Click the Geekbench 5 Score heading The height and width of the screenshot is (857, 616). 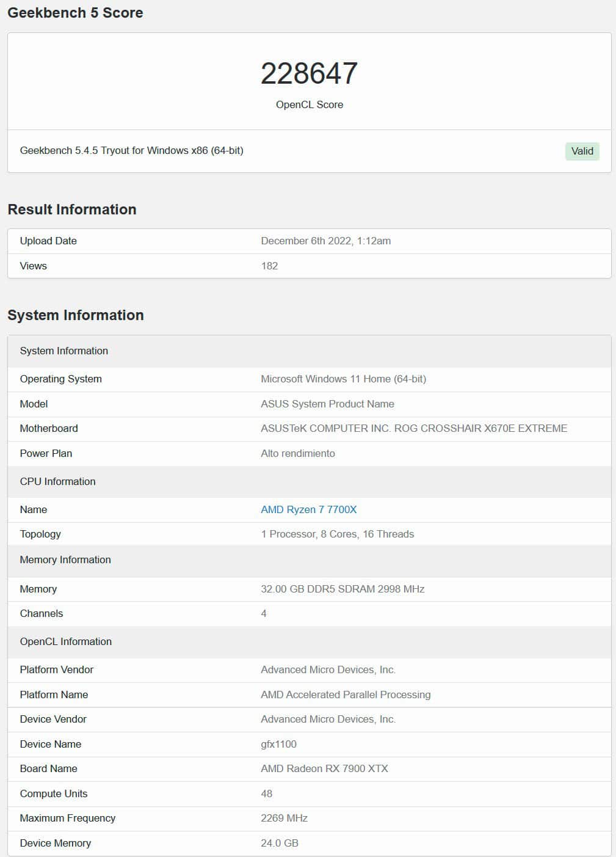point(75,13)
